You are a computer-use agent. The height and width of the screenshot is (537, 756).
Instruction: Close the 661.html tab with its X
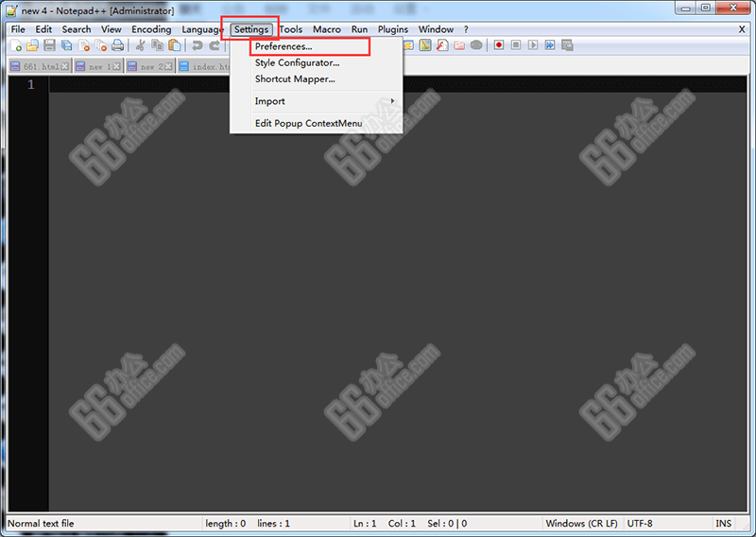pos(64,66)
